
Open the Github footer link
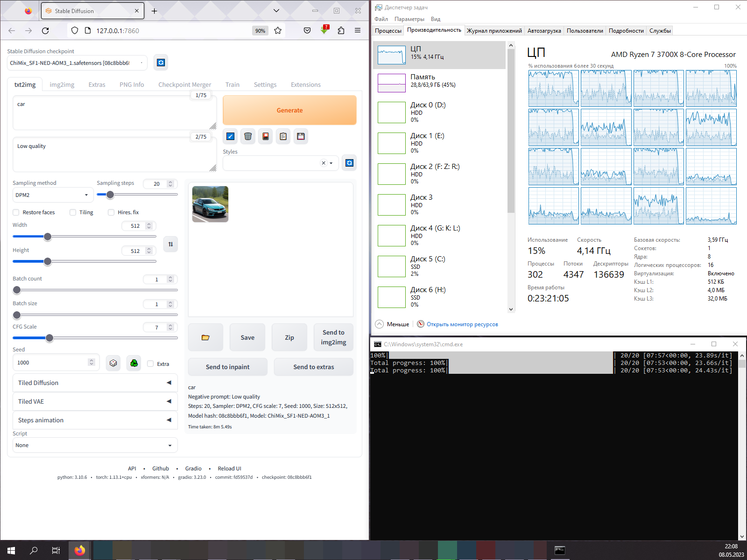(161, 469)
